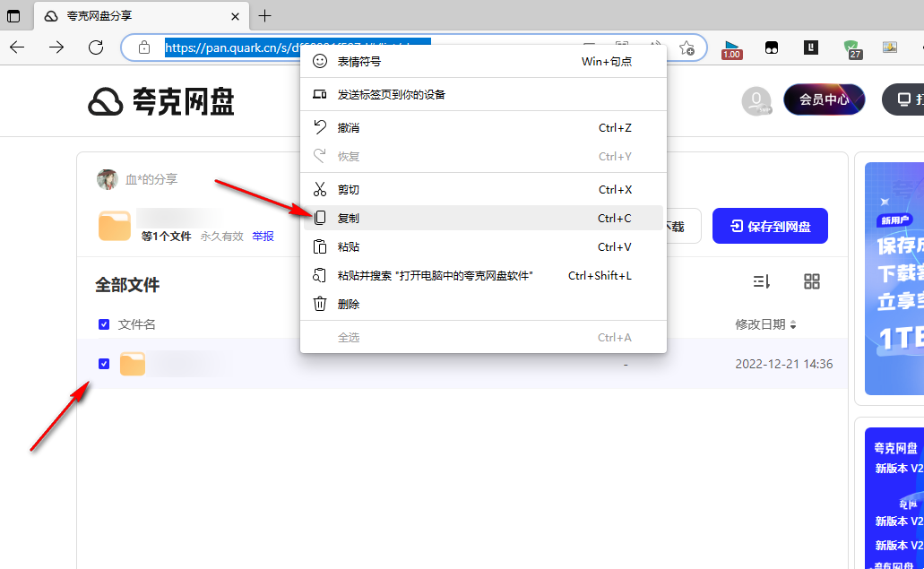Click the selected URL in address bar
Viewport: 924px width, 569px height.
[x=233, y=47]
